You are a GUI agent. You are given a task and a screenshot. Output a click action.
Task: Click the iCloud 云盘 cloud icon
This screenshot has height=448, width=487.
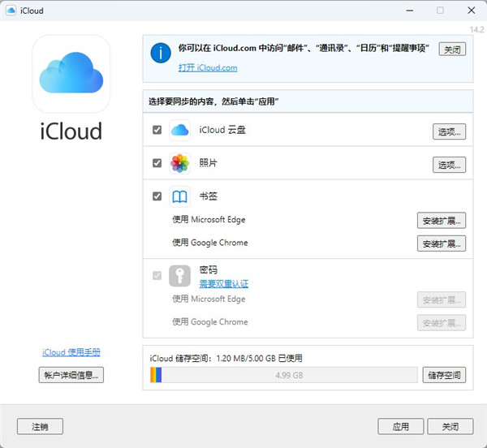(179, 130)
